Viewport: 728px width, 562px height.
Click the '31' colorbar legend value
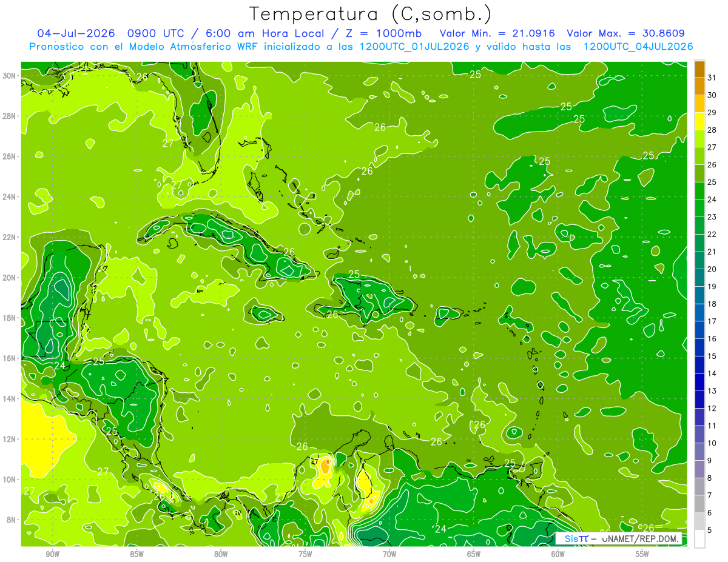pyautogui.click(x=712, y=78)
